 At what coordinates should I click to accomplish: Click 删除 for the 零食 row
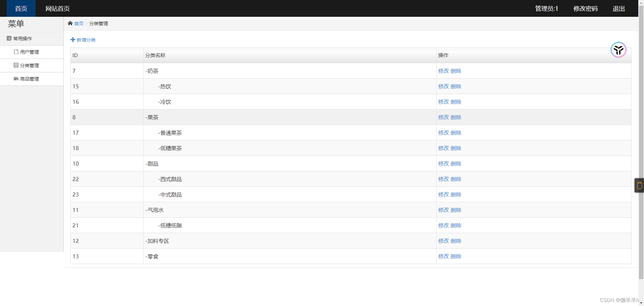[x=456, y=256]
